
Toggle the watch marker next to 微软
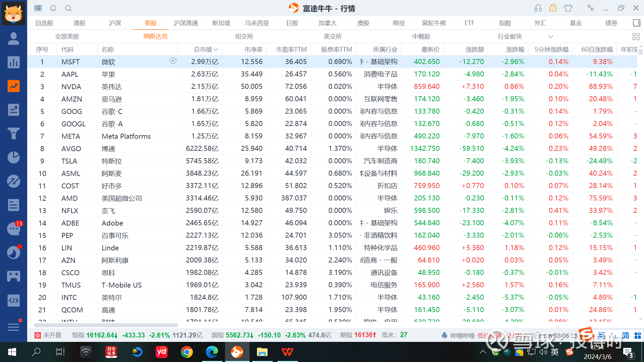173,61
